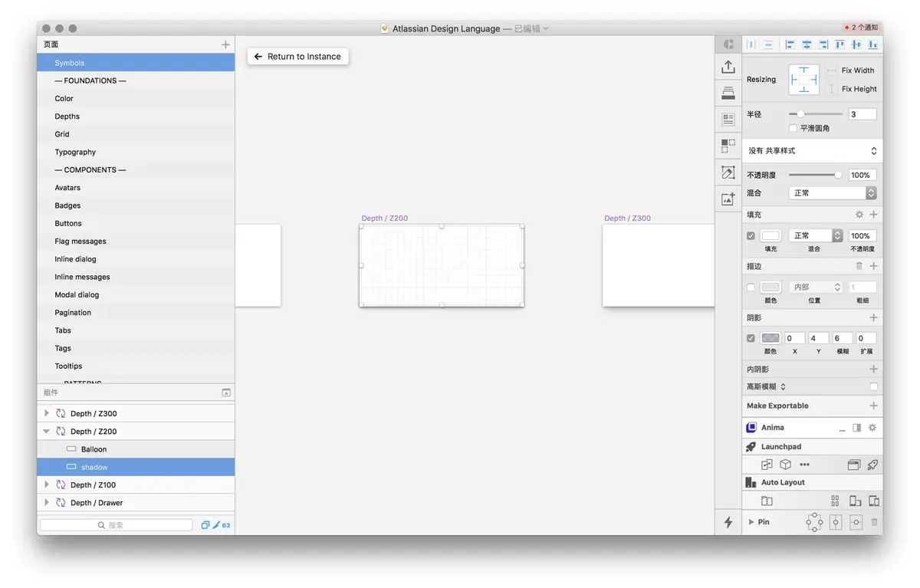This screenshot has width=920, height=588.
Task: Distribute layers vertically icon
Action: pos(768,45)
